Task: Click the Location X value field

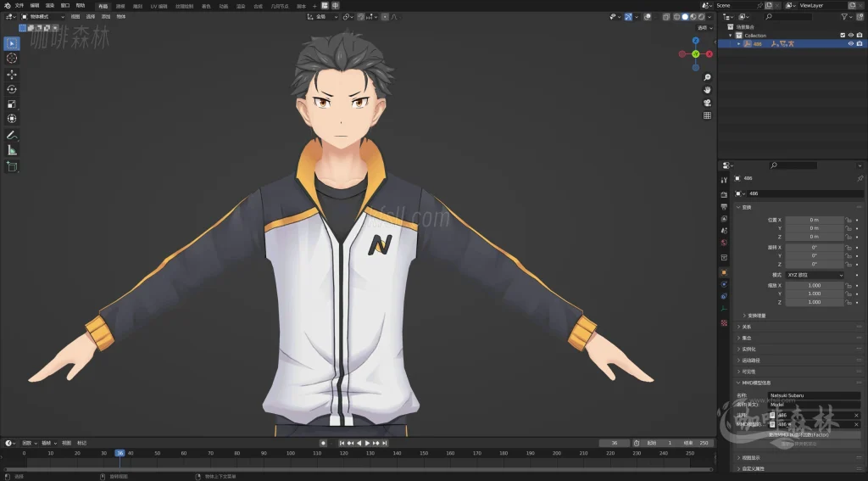Action: click(x=815, y=220)
